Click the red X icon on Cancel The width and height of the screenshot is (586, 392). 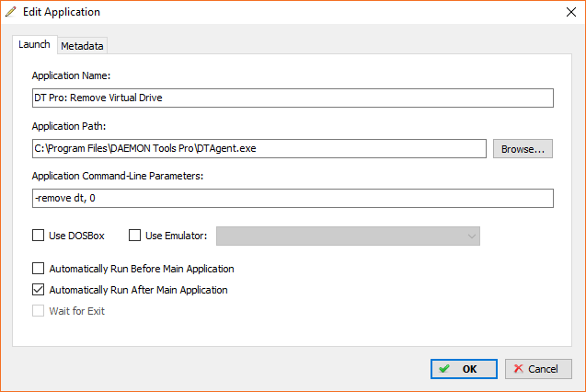click(518, 369)
